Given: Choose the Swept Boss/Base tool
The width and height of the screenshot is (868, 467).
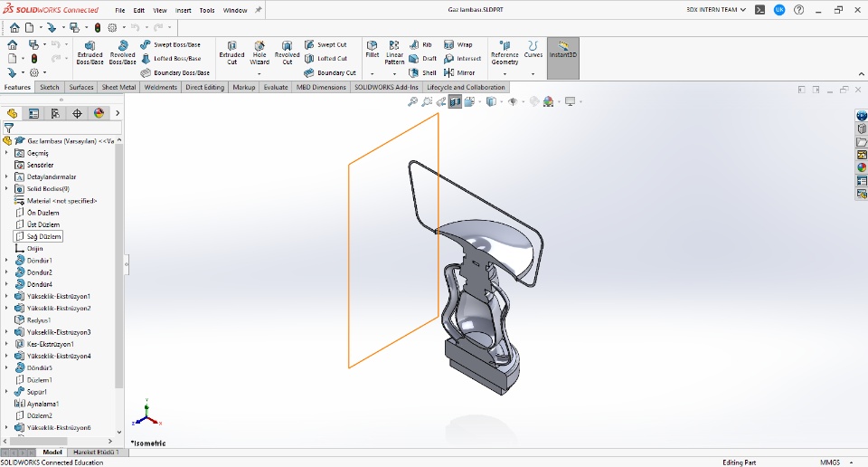Looking at the screenshot, I should [x=171, y=45].
